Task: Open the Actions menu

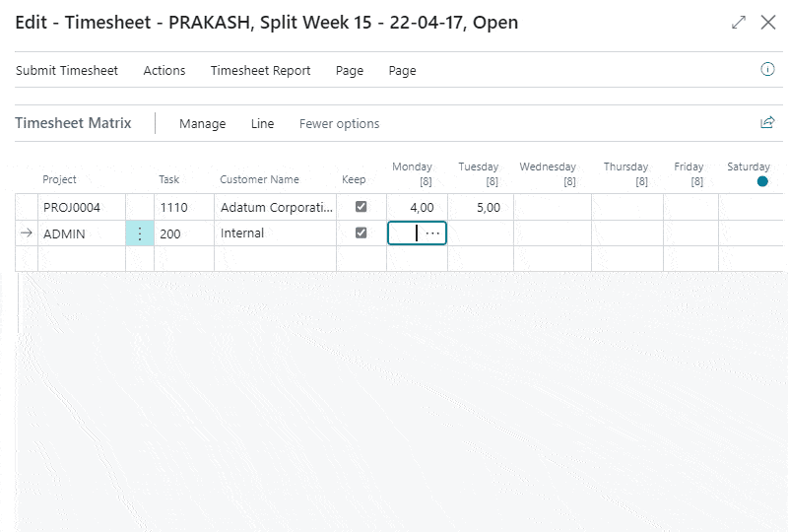Action: [x=164, y=71]
